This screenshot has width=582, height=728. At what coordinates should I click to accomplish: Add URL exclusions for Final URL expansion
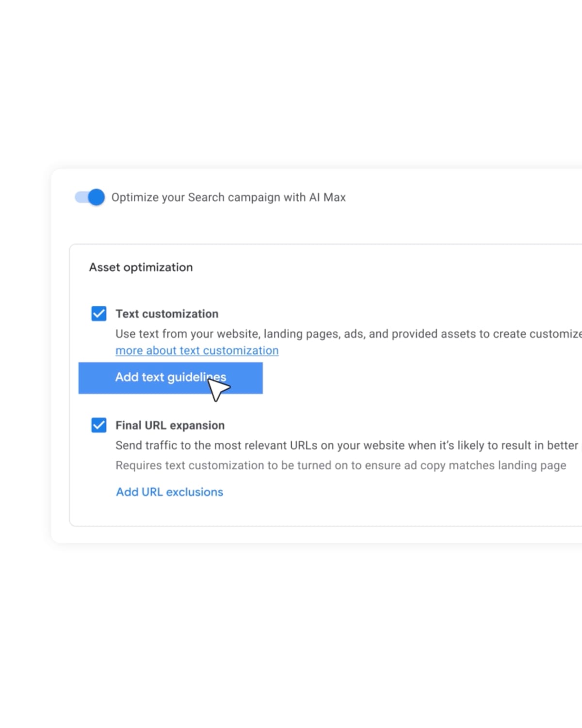tap(169, 492)
